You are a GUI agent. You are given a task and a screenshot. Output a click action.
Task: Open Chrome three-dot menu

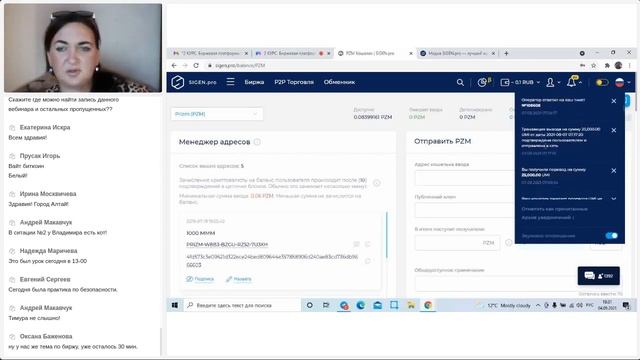point(630,65)
